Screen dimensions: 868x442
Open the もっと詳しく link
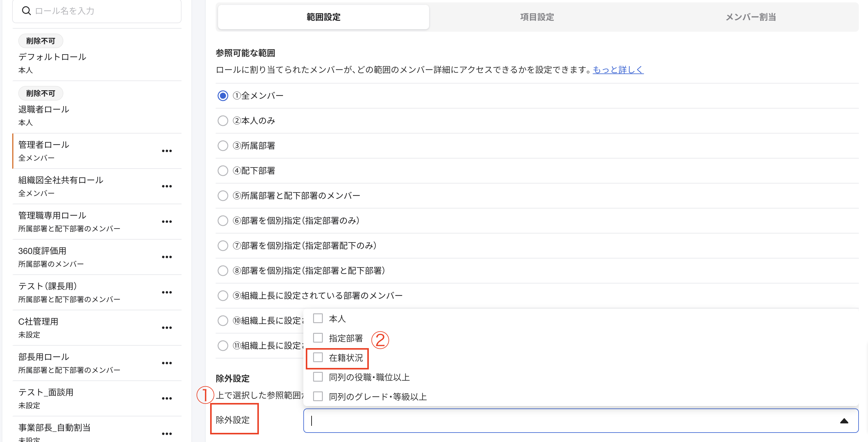(618, 70)
